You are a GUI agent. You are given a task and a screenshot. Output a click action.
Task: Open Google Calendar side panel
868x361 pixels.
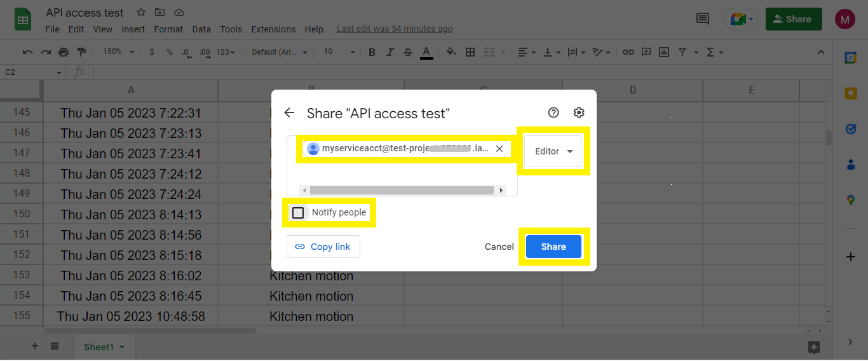[851, 58]
